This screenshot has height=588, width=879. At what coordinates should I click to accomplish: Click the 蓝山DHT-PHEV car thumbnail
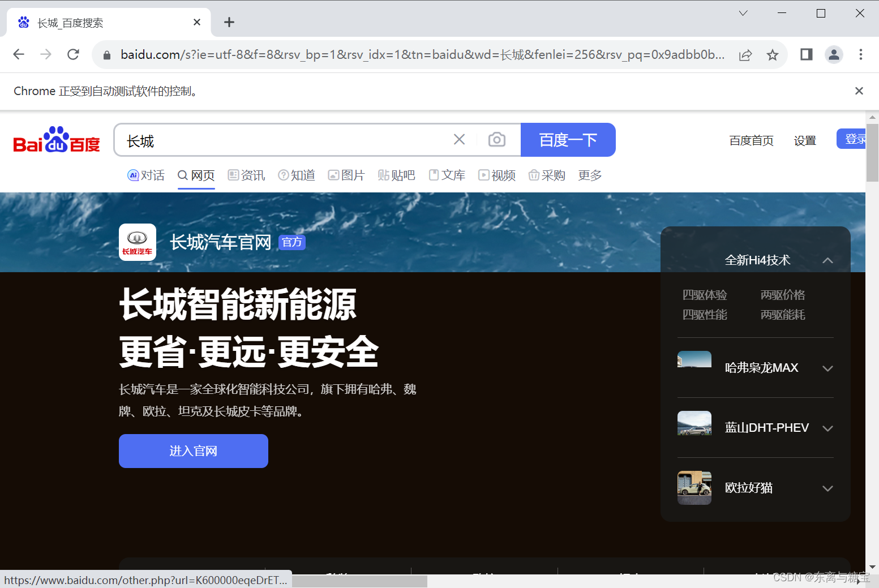pyautogui.click(x=694, y=423)
